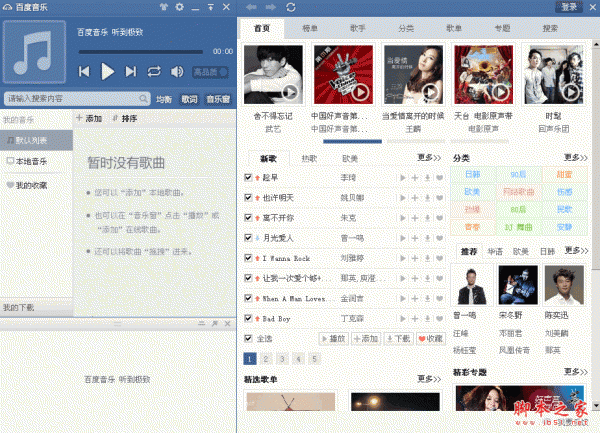Uncheck the 离不开你 song checkbox

point(248,218)
